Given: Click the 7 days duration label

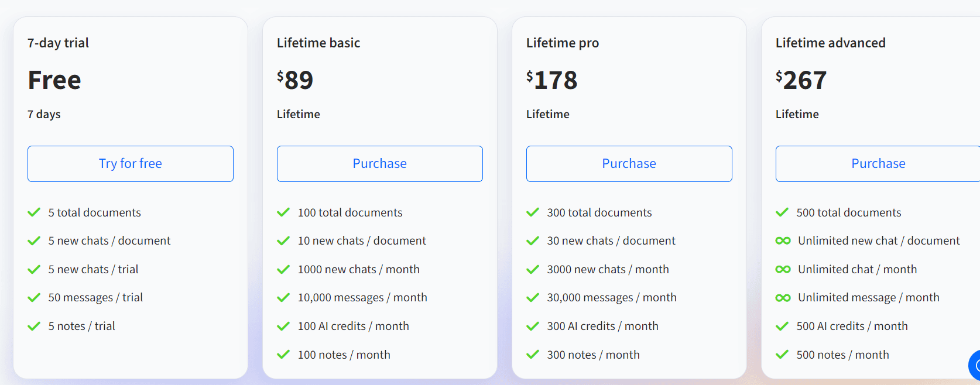Looking at the screenshot, I should pyautogui.click(x=44, y=114).
